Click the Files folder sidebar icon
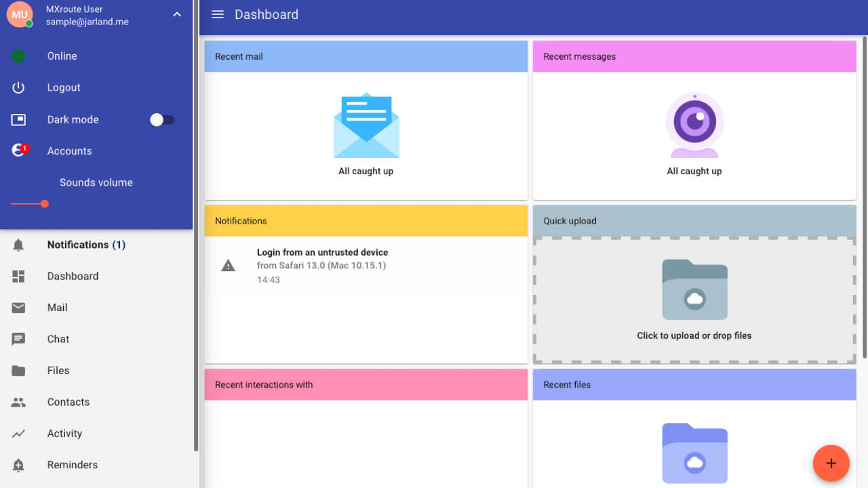The height and width of the screenshot is (488, 868). 18,371
